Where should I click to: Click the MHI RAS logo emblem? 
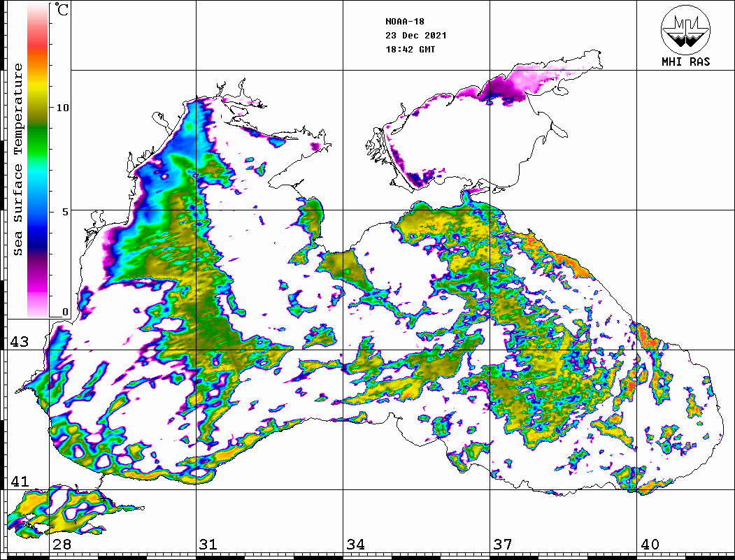685,29
